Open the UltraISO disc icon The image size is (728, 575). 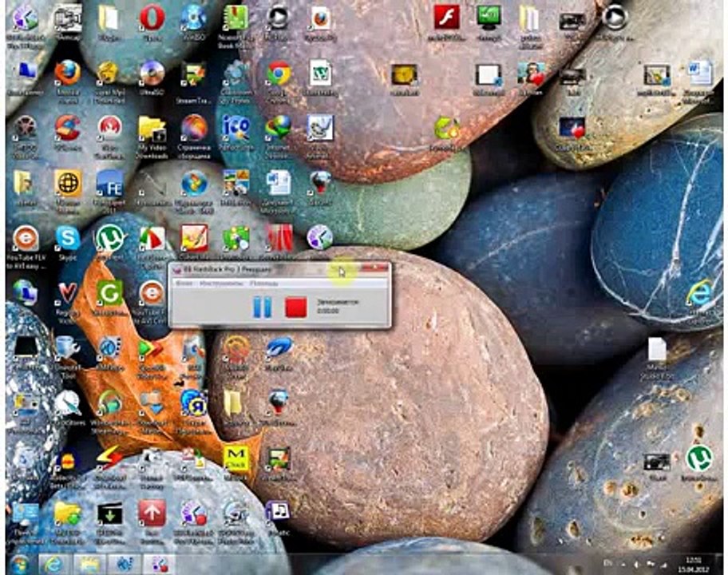pos(152,73)
